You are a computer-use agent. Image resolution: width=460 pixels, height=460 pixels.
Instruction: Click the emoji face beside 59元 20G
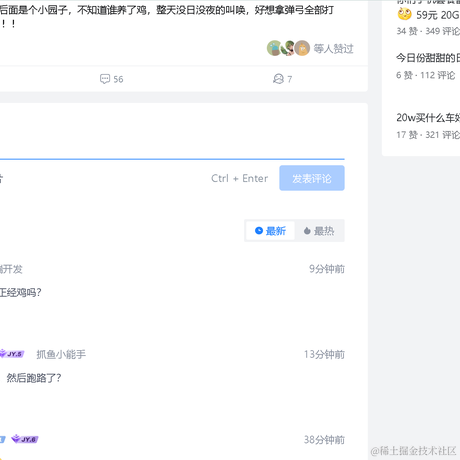click(x=405, y=14)
